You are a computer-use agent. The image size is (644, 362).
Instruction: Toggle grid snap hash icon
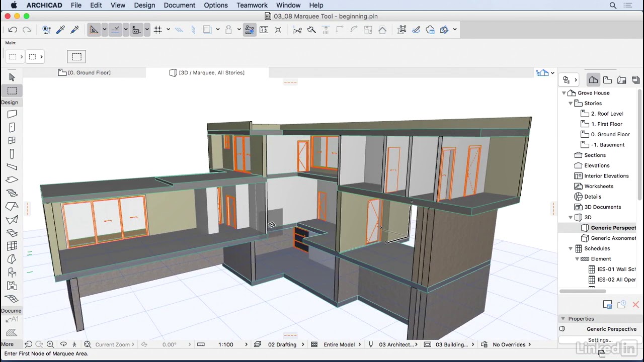tap(157, 30)
